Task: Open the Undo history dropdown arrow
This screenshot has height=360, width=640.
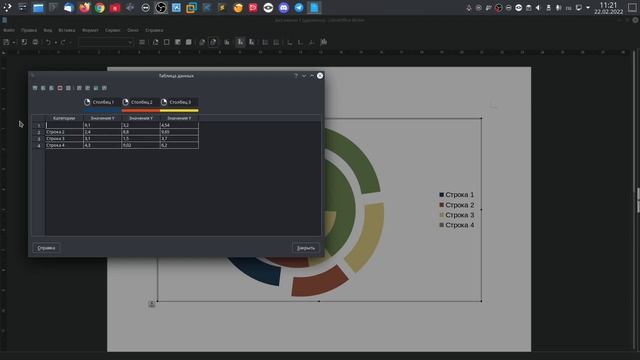Action: tap(56, 42)
